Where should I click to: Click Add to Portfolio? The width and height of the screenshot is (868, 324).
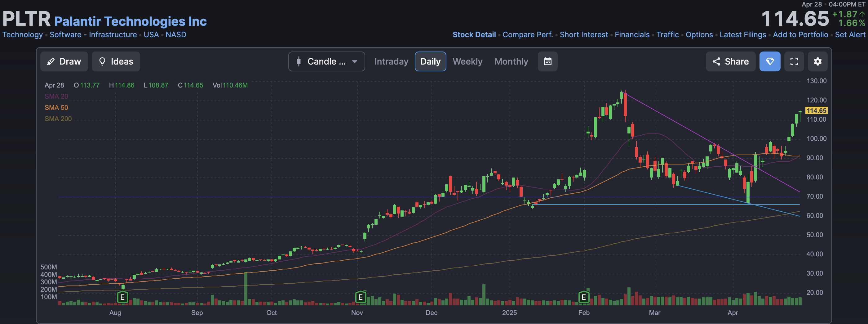[x=800, y=35]
